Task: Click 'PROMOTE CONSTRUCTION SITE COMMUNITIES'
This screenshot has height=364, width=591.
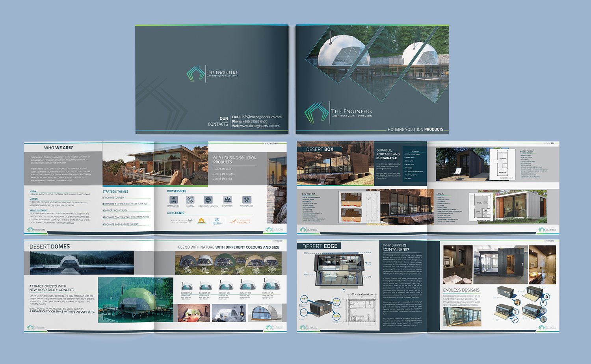Action: click(x=126, y=217)
